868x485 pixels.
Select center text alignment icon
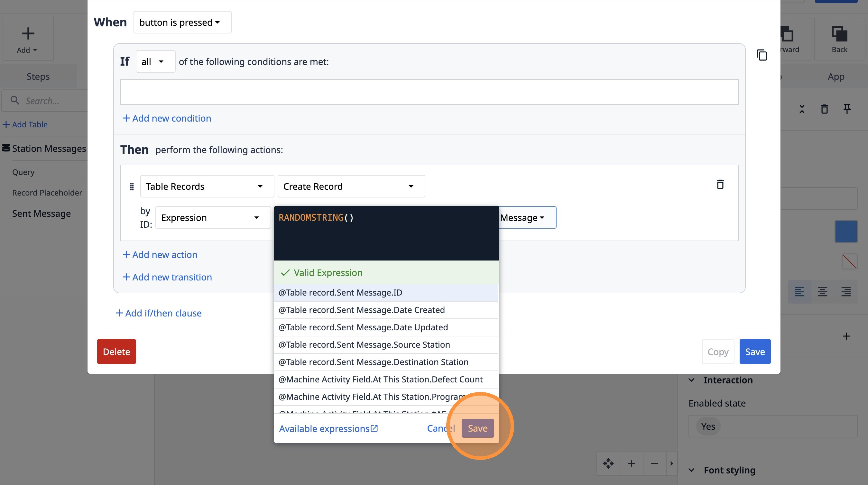click(x=822, y=291)
